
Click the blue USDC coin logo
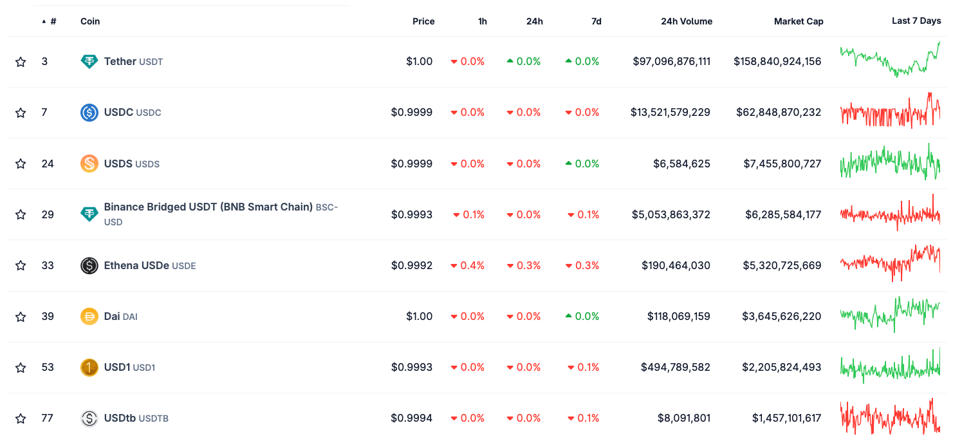tap(89, 113)
